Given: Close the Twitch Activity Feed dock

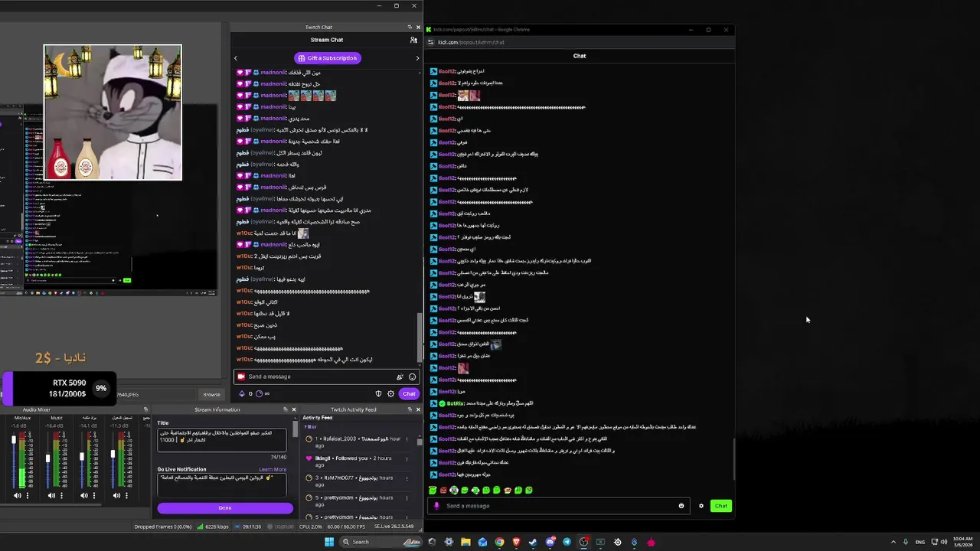Looking at the screenshot, I should 418,409.
